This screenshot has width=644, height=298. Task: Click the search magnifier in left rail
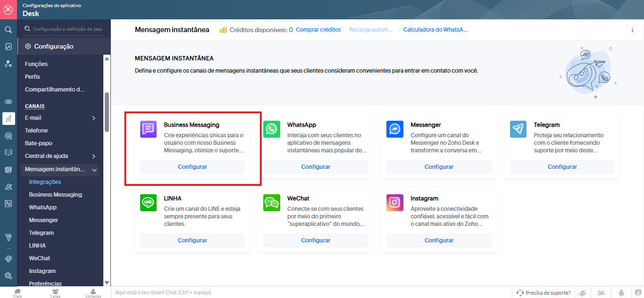coord(8,30)
